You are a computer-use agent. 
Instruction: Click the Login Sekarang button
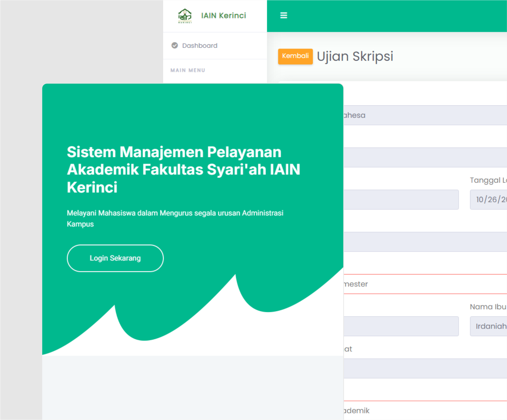click(115, 258)
